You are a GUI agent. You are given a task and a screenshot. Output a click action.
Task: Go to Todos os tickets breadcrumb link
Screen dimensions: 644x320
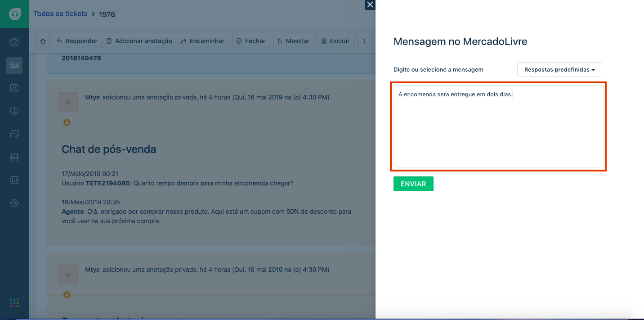coord(60,14)
